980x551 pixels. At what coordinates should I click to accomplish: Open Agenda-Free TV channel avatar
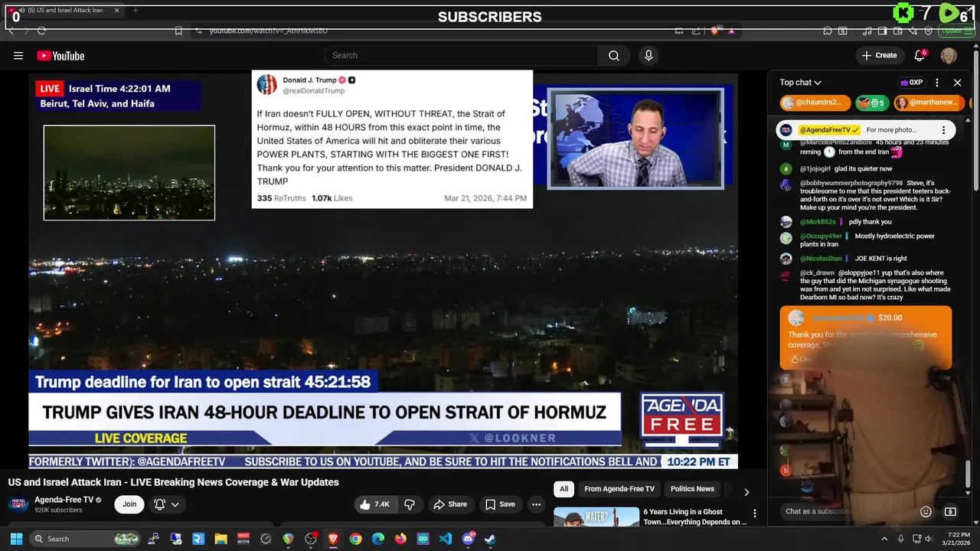coord(18,504)
